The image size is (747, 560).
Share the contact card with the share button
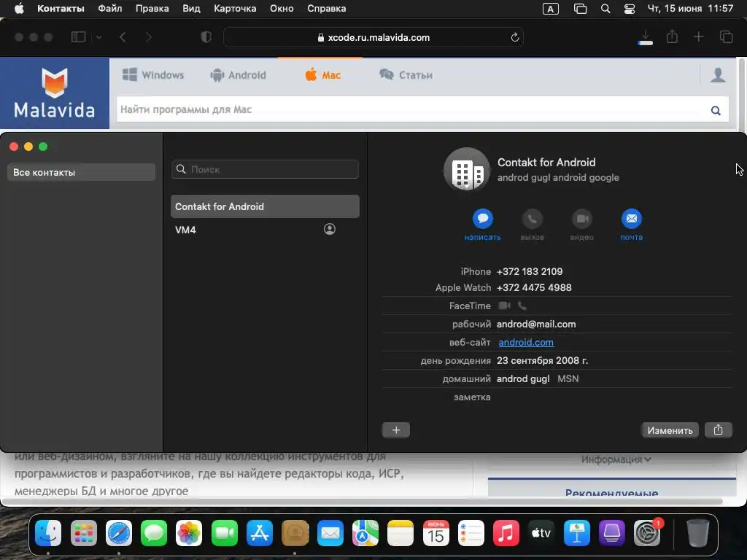(718, 430)
